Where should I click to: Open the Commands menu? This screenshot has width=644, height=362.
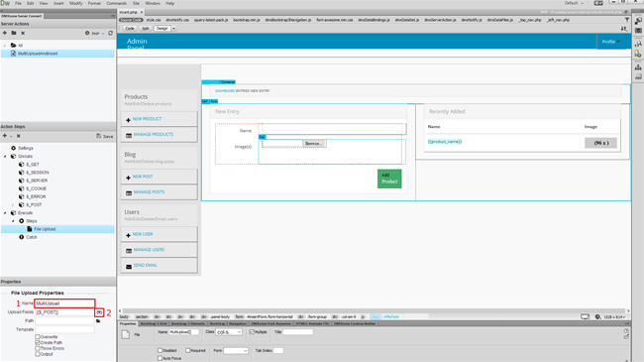tap(116, 3)
